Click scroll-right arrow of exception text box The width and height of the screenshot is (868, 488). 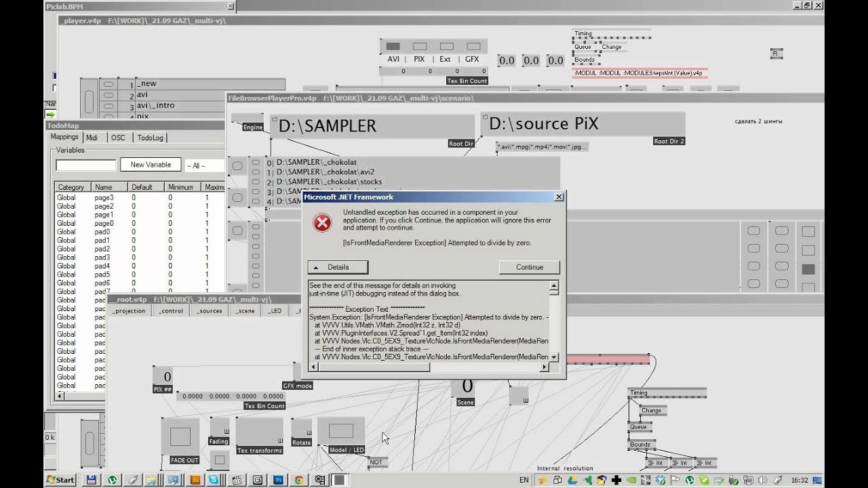pos(544,367)
